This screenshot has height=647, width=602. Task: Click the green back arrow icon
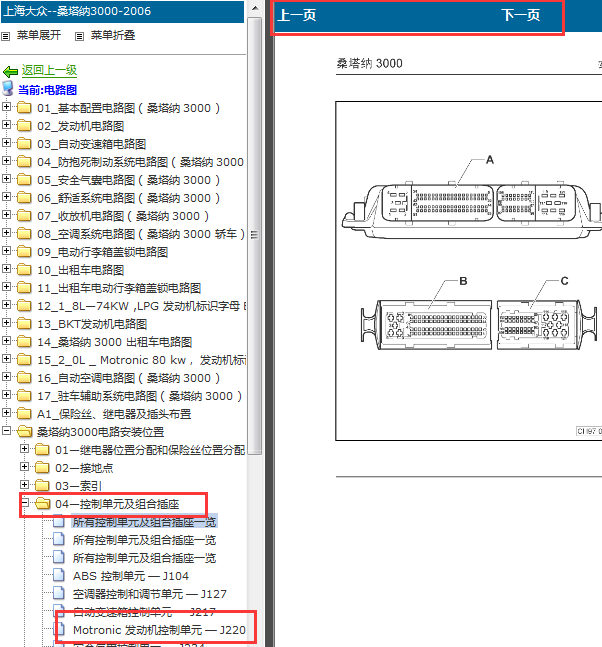click(10, 72)
